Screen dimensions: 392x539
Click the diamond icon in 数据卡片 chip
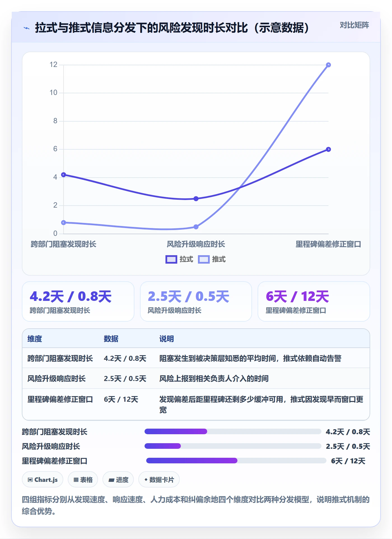point(146,480)
